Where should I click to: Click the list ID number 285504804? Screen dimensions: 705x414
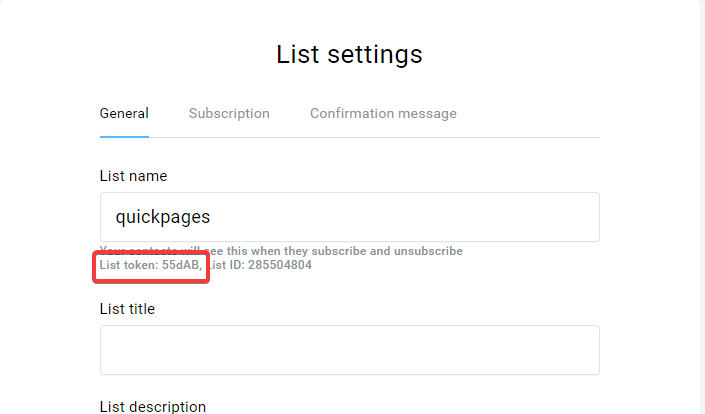[x=280, y=265]
